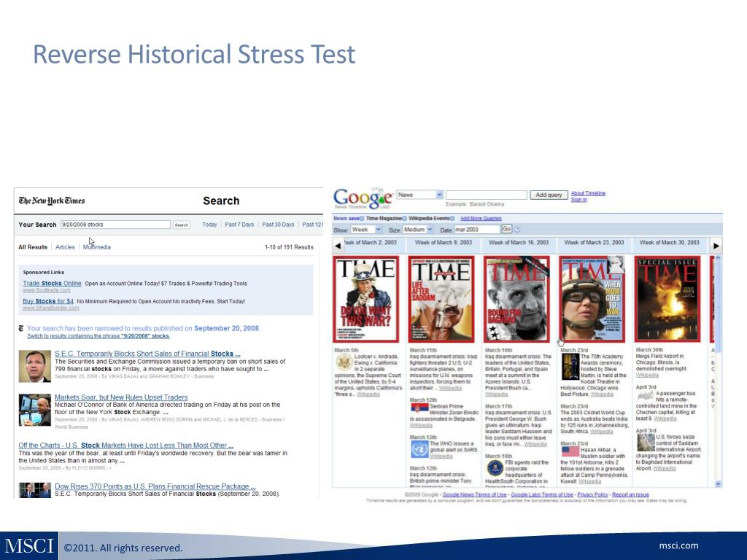Switch to the Multimedia tab
Viewport: 747px width, 560px height.
(x=97, y=247)
